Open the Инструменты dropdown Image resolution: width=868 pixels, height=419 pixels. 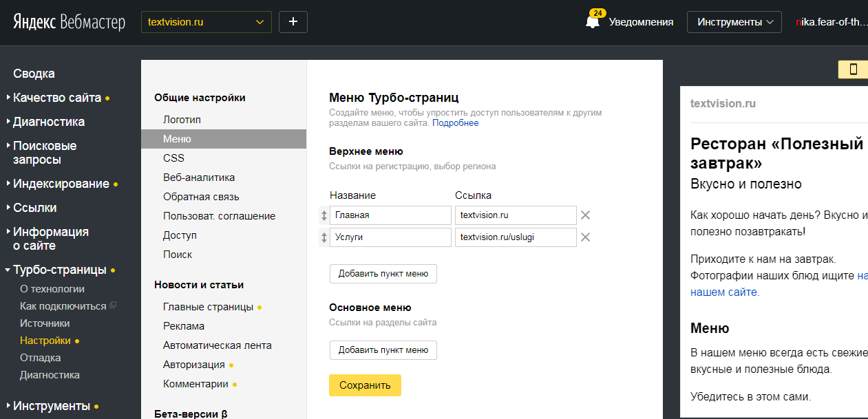734,21
